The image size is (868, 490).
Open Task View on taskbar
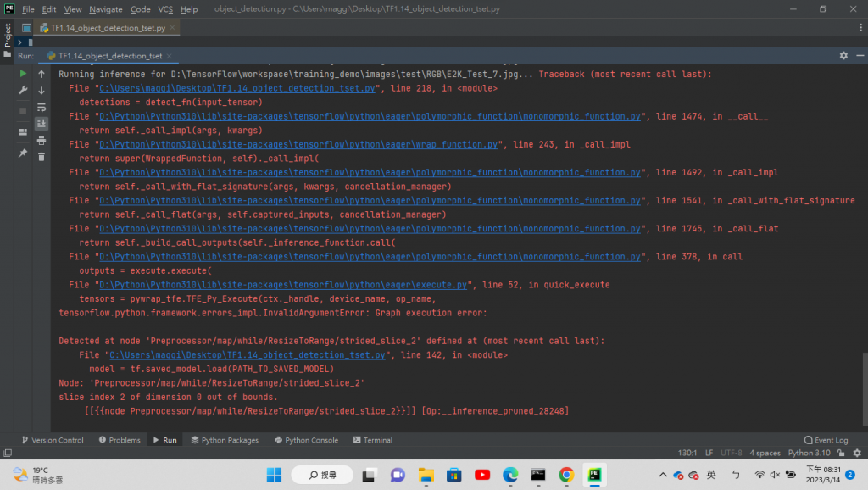(x=369, y=475)
